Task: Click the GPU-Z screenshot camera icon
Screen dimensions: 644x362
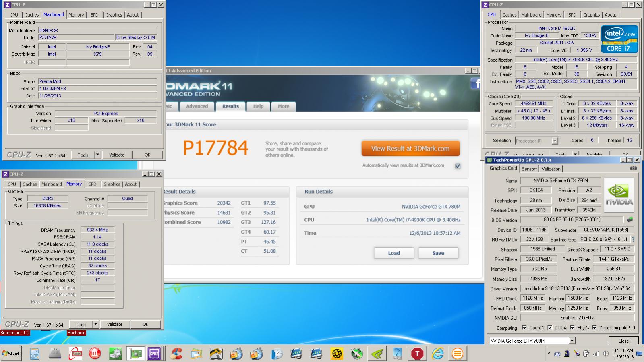Action: coord(634,168)
